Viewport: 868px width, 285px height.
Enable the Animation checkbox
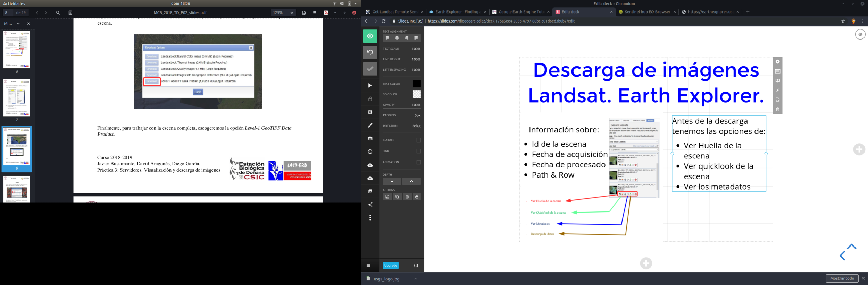(x=418, y=162)
